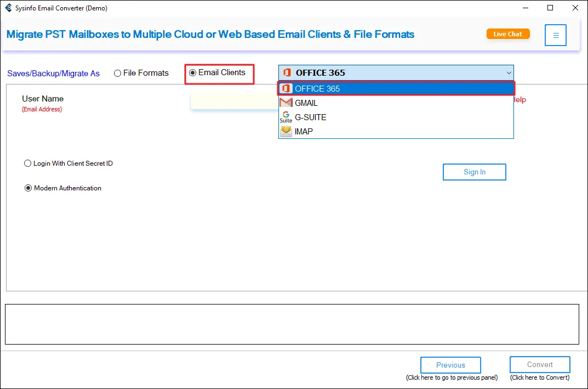Click the G-Suite Google icon
Image resolution: width=588 pixels, height=389 pixels.
click(x=286, y=117)
